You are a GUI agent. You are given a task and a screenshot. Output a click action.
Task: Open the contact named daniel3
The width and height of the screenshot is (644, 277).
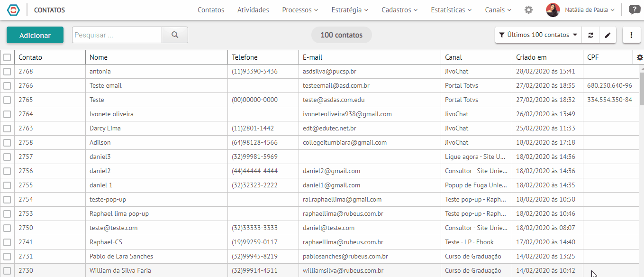click(x=100, y=157)
